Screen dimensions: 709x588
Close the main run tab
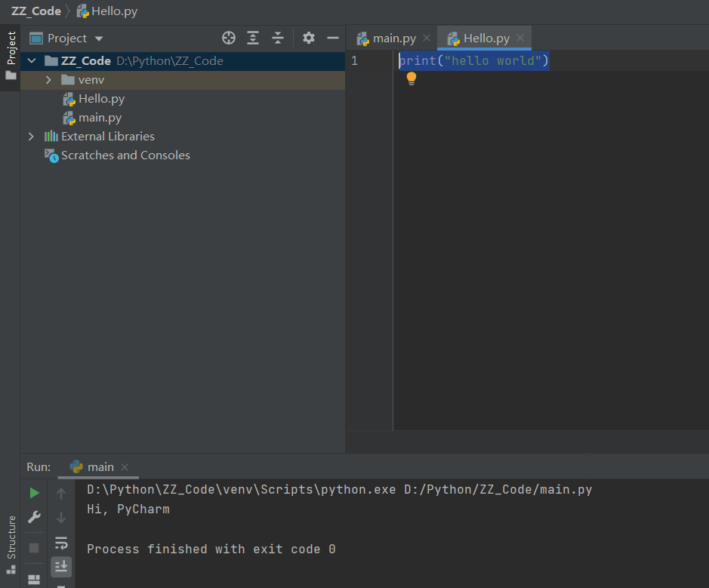[125, 467]
